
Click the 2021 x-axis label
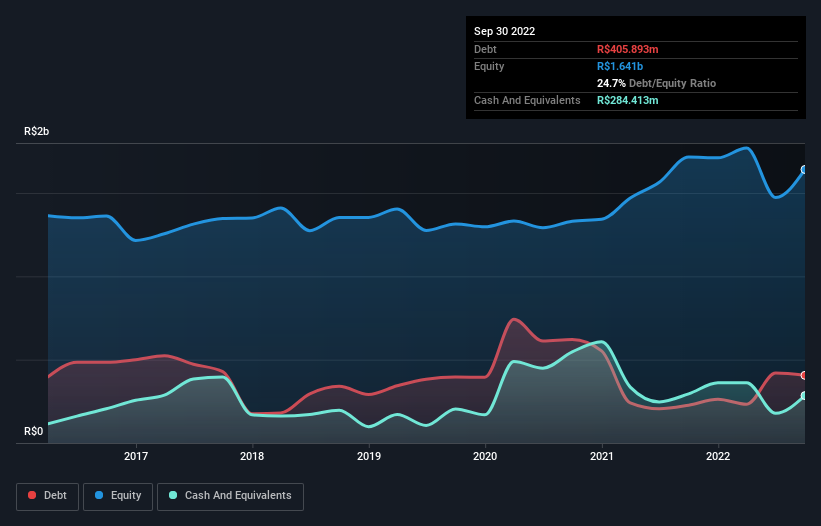(x=602, y=456)
